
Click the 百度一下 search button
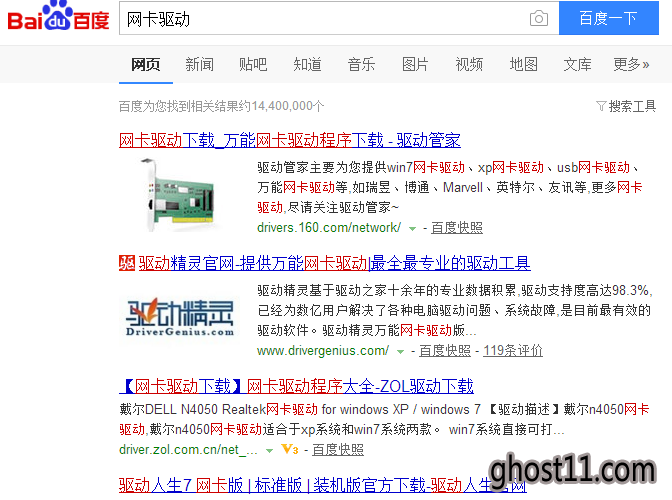[609, 18]
